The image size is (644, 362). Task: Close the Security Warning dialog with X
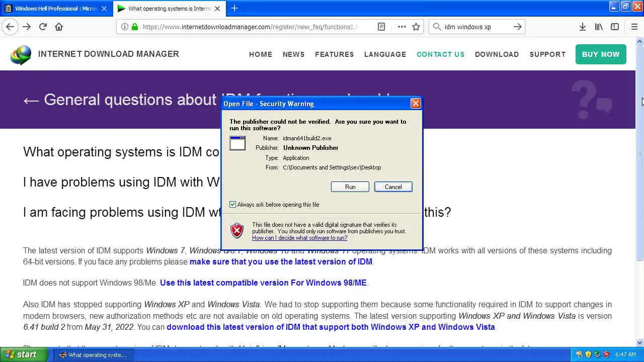pyautogui.click(x=416, y=103)
